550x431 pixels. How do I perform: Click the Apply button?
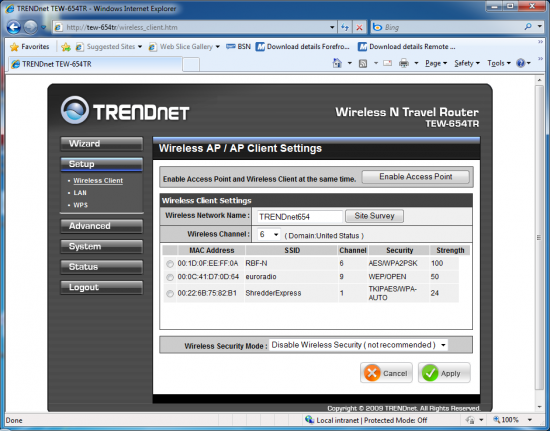pos(444,373)
